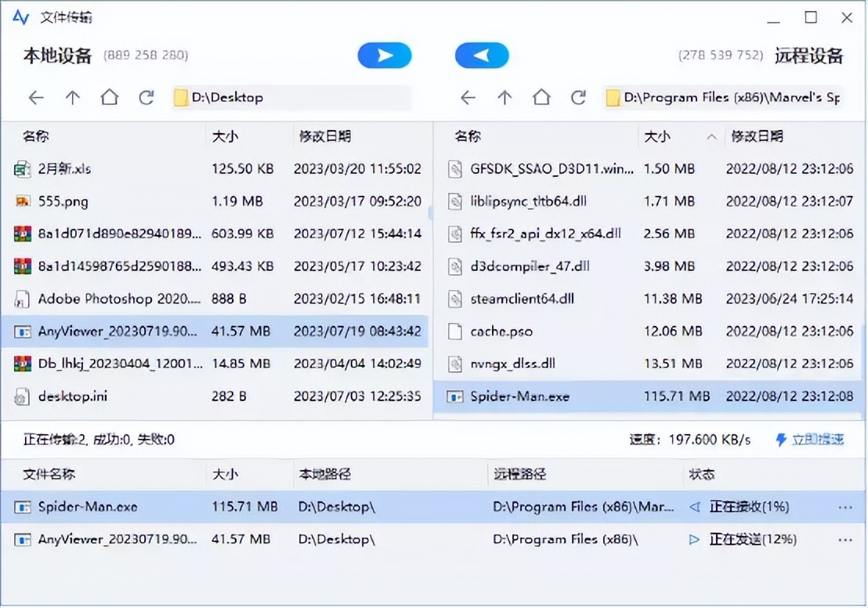Click the refresh icon in the local panel
Screen dimensions: 868x608
[x=147, y=97]
